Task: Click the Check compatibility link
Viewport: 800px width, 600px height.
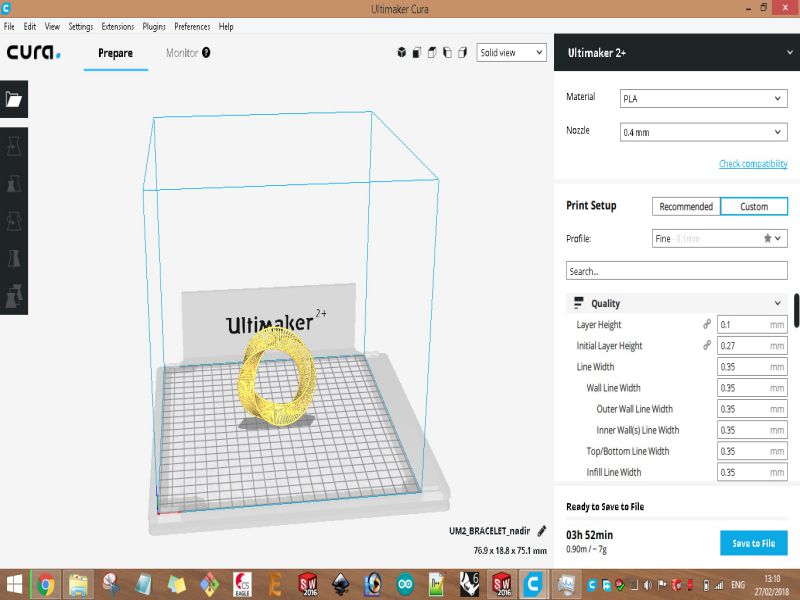Action: 753,164
